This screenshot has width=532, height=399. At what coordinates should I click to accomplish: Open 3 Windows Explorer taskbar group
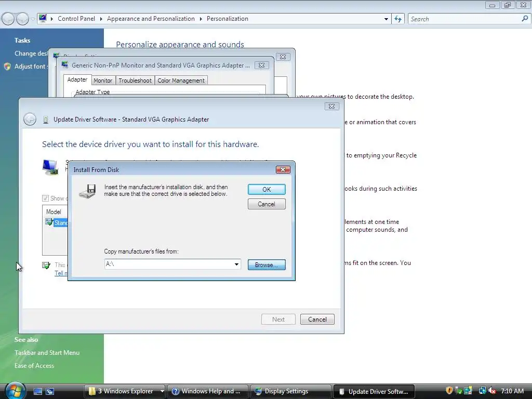pyautogui.click(x=122, y=391)
